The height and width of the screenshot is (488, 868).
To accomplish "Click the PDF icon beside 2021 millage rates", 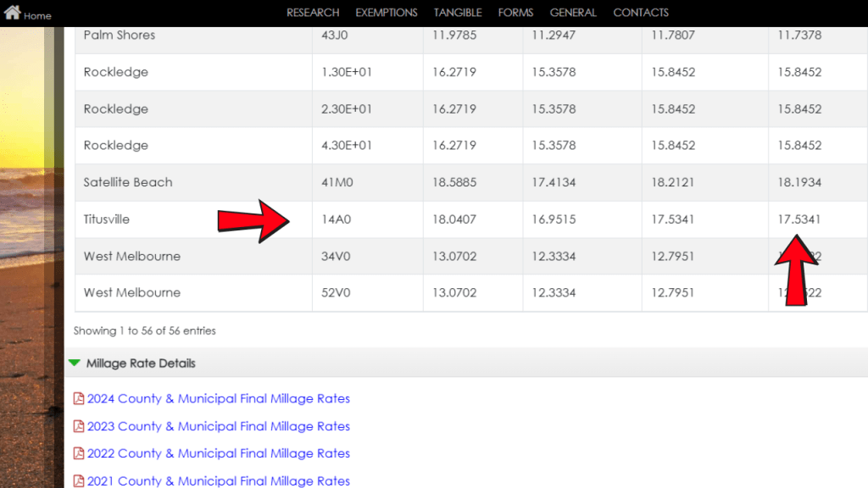I will [80, 480].
